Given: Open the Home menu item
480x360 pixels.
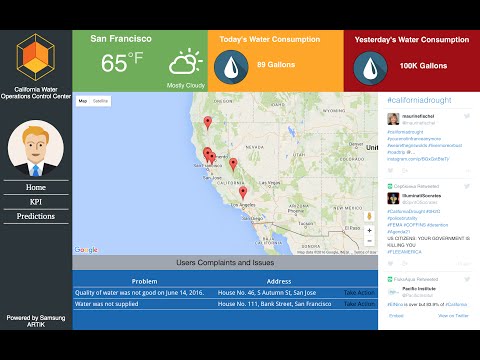Looking at the screenshot, I should pyautogui.click(x=36, y=187).
